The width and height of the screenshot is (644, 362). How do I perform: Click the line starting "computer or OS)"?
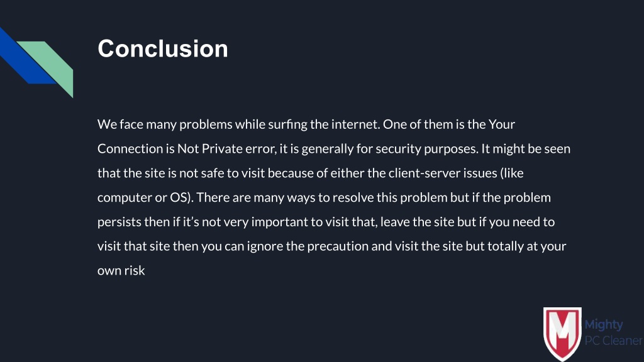[324, 197]
